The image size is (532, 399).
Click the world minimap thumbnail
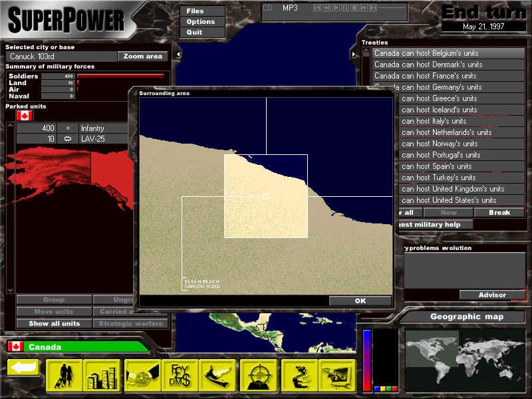tap(465, 360)
